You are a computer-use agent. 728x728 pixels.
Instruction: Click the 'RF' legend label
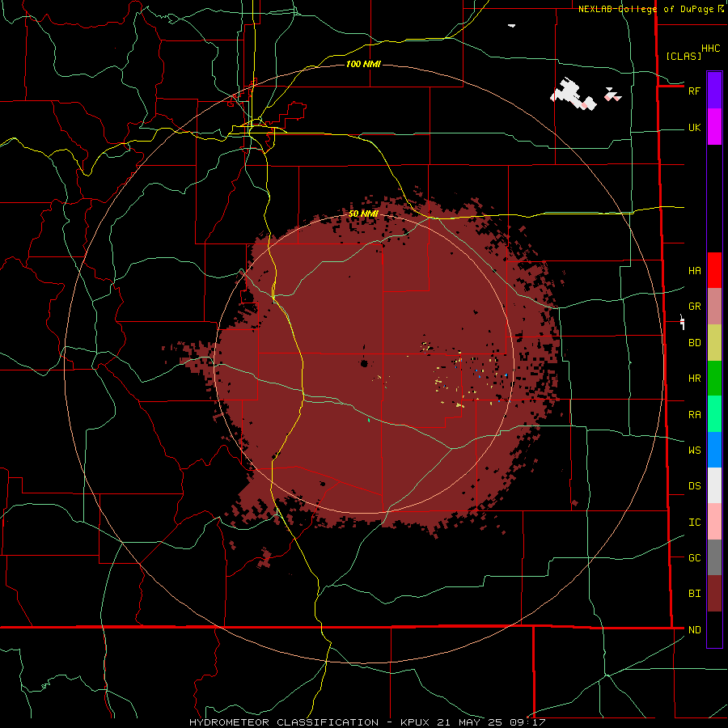click(694, 91)
